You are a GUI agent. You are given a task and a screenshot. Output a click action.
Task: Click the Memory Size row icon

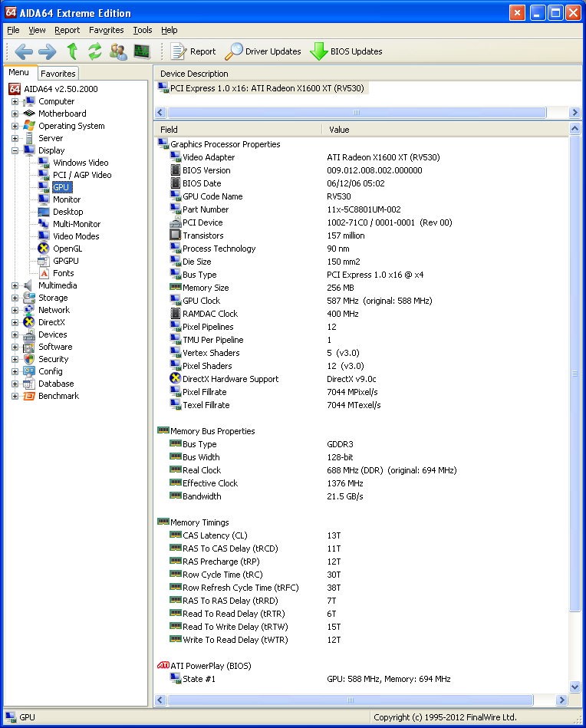coord(175,287)
